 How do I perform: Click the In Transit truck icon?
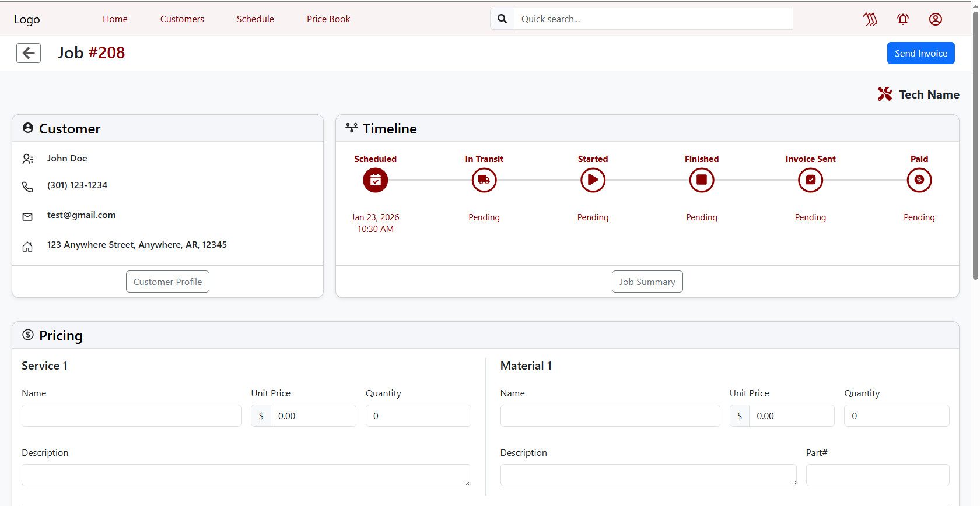[484, 180]
